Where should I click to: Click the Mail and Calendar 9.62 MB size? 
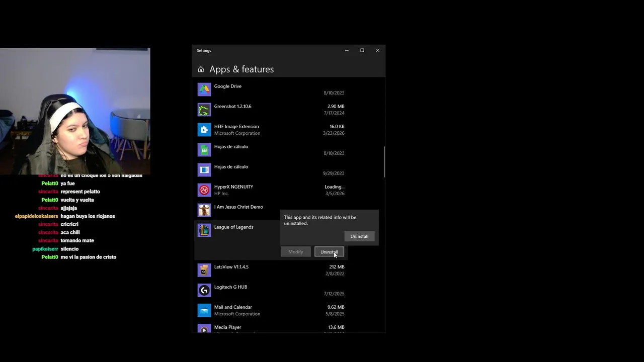[336, 307]
